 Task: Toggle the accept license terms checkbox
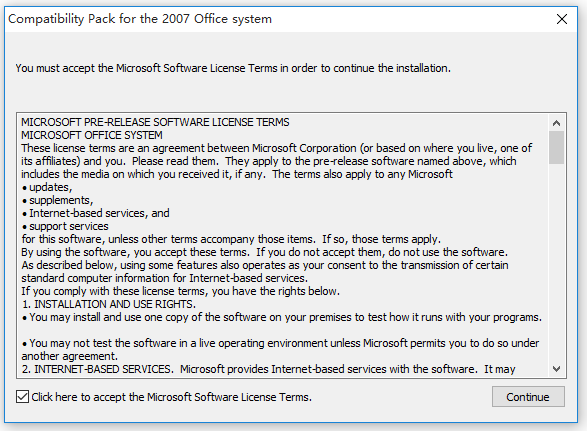22,397
